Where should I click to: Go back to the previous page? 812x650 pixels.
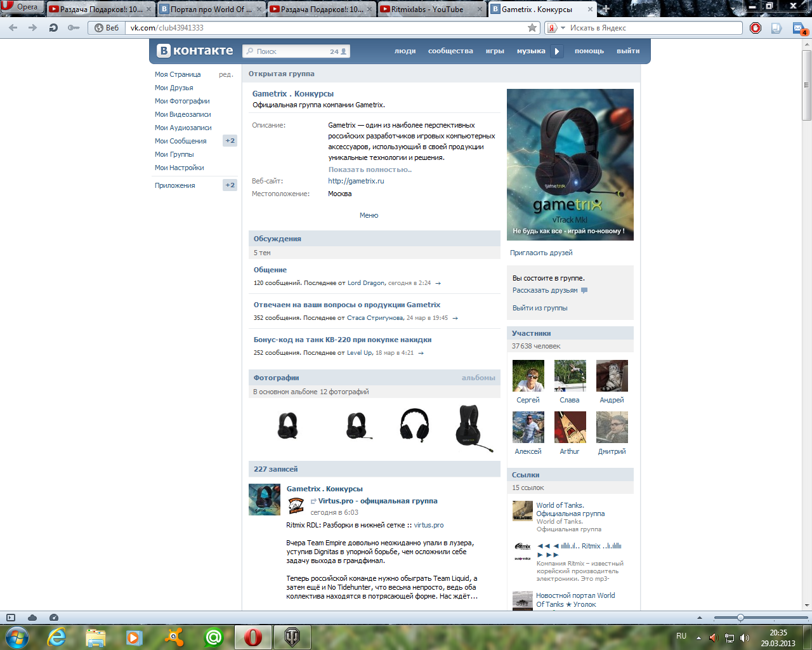[13, 28]
